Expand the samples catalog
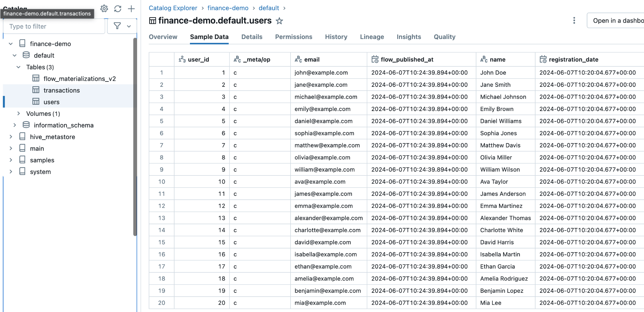644x312 pixels. tap(11, 160)
